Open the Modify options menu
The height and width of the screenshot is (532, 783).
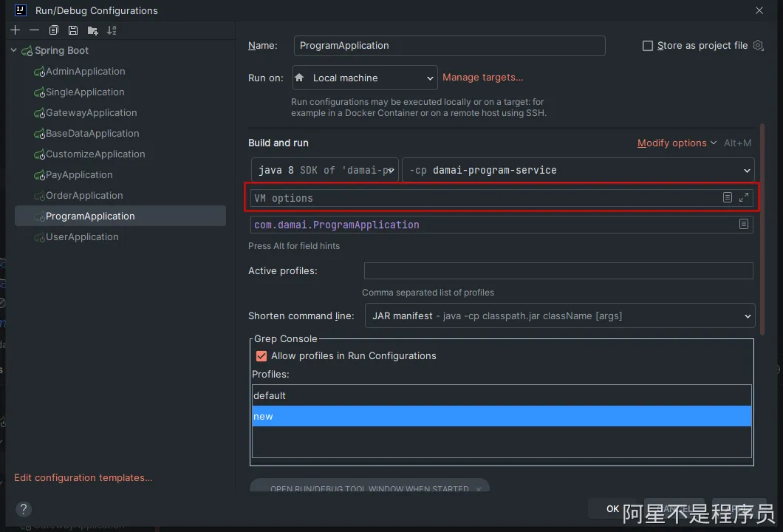click(676, 143)
